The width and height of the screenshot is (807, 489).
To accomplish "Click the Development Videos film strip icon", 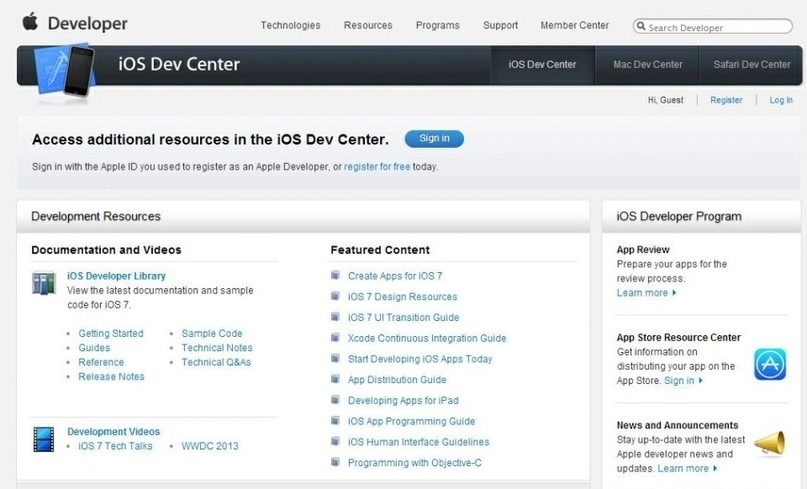I will (x=44, y=439).
